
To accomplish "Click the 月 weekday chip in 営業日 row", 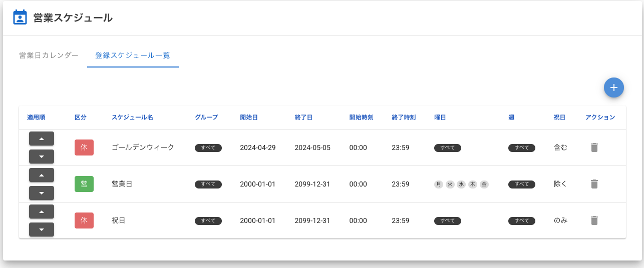I will [x=439, y=184].
